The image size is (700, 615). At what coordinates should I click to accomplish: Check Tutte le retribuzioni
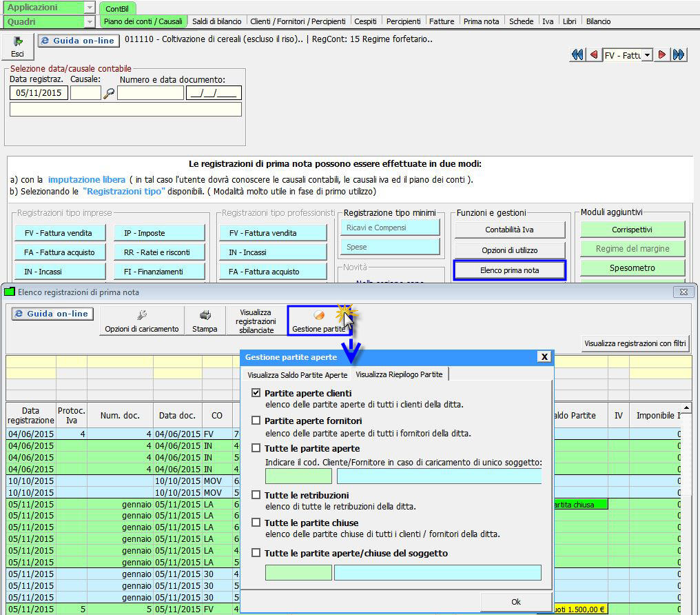(x=256, y=495)
